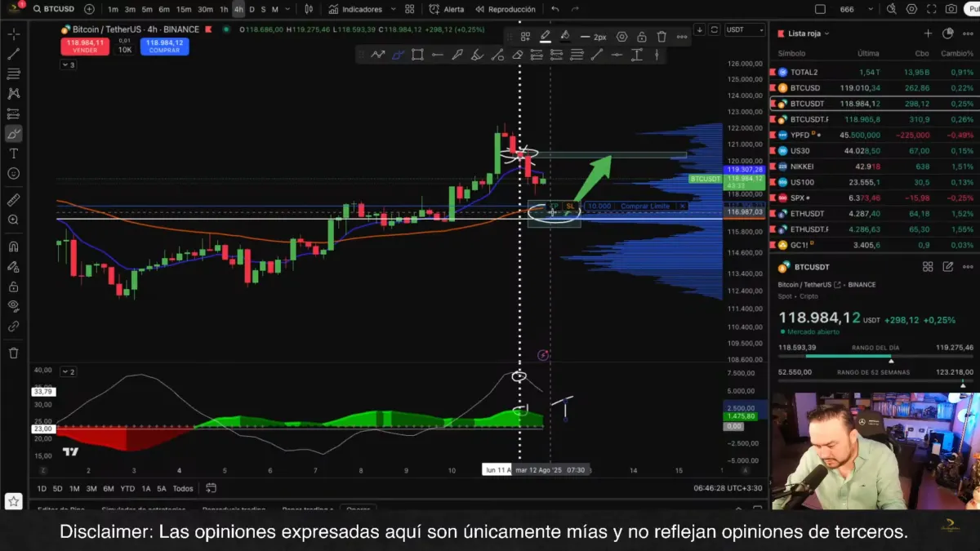980x551 pixels.
Task: Open the favorites star toolbar button
Action: coord(13,501)
